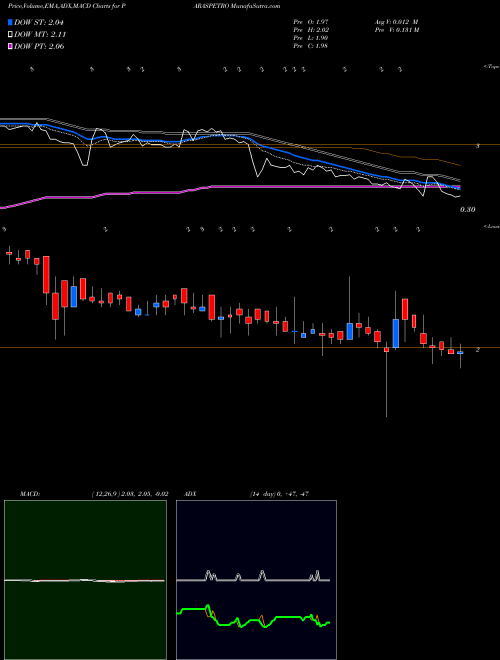Click the '0.30' value near the EMA lines
Viewport: 500px width, 660px height.
click(x=467, y=210)
